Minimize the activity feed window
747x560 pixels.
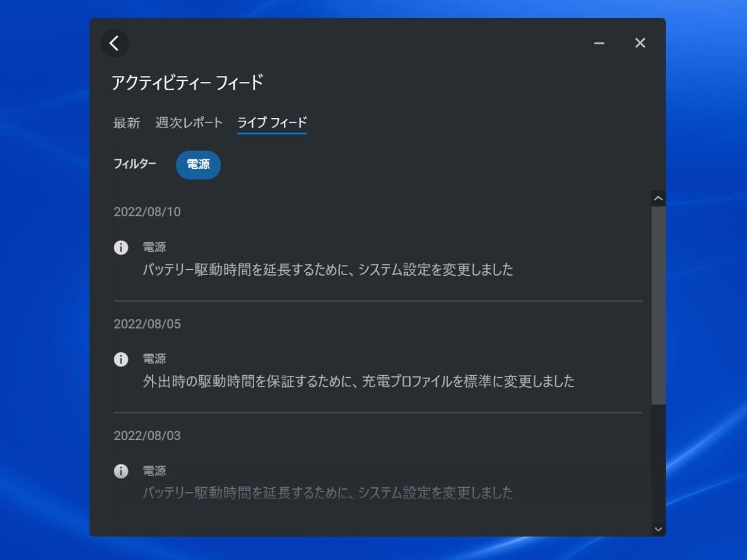tap(599, 43)
